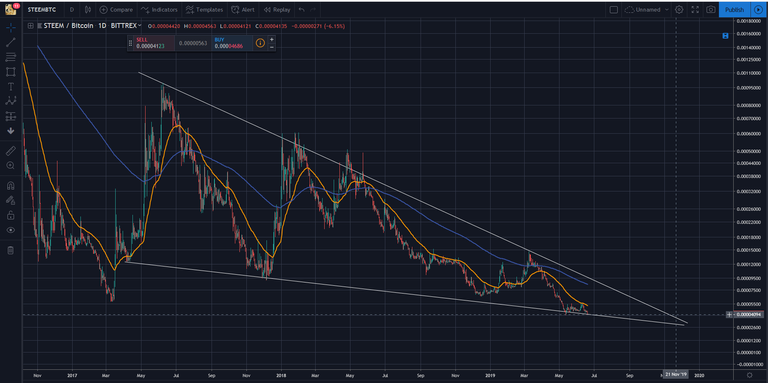
Task: Select the rectangle shapes tool
Action: click(10, 72)
